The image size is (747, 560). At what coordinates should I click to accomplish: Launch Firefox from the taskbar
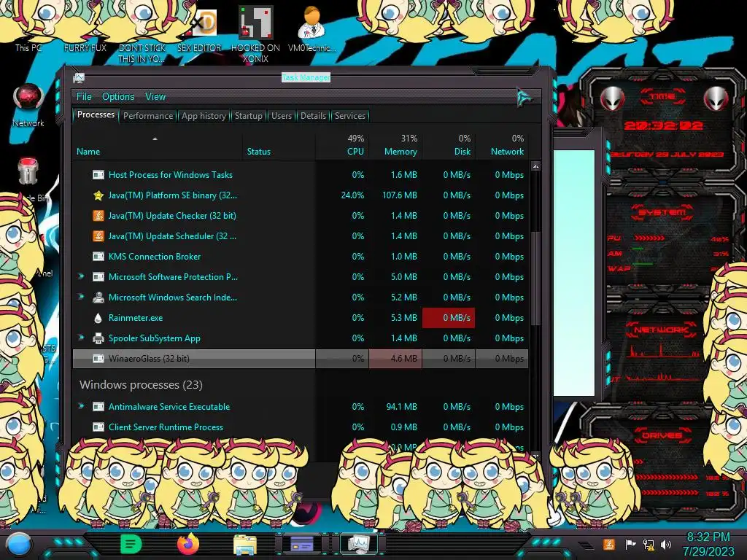(x=188, y=544)
